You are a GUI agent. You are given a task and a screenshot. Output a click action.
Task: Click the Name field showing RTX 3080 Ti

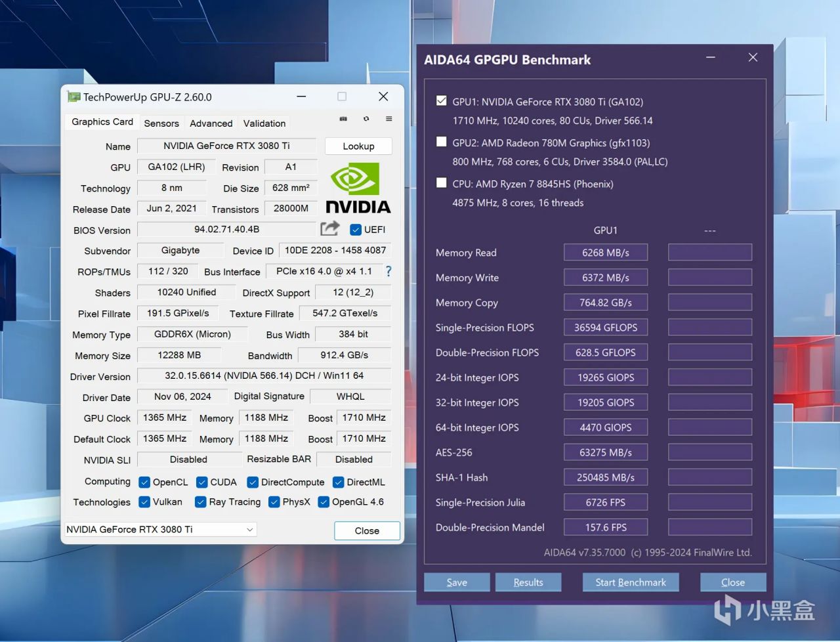(x=226, y=146)
